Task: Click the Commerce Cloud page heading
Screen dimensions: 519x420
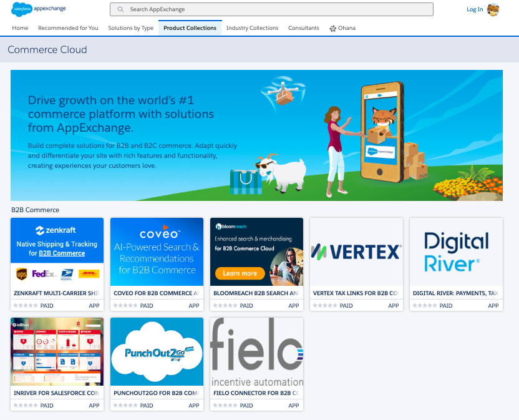Action: [47, 50]
